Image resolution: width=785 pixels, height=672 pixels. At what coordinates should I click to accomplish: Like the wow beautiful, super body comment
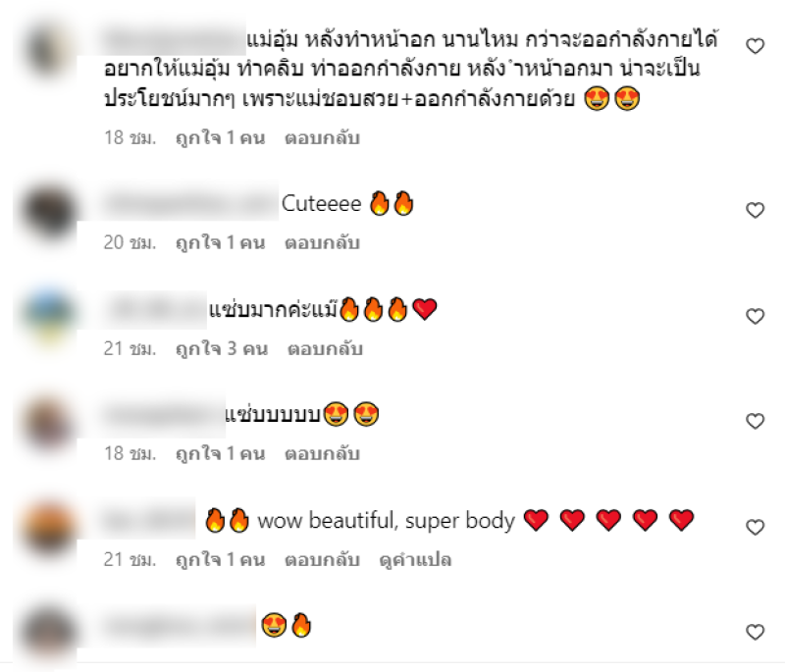[755, 528]
